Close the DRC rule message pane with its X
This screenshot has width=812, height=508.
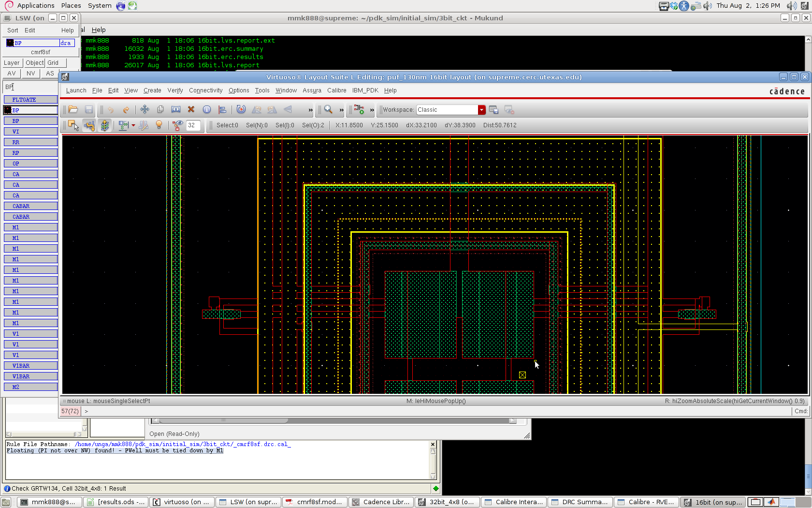click(433, 444)
